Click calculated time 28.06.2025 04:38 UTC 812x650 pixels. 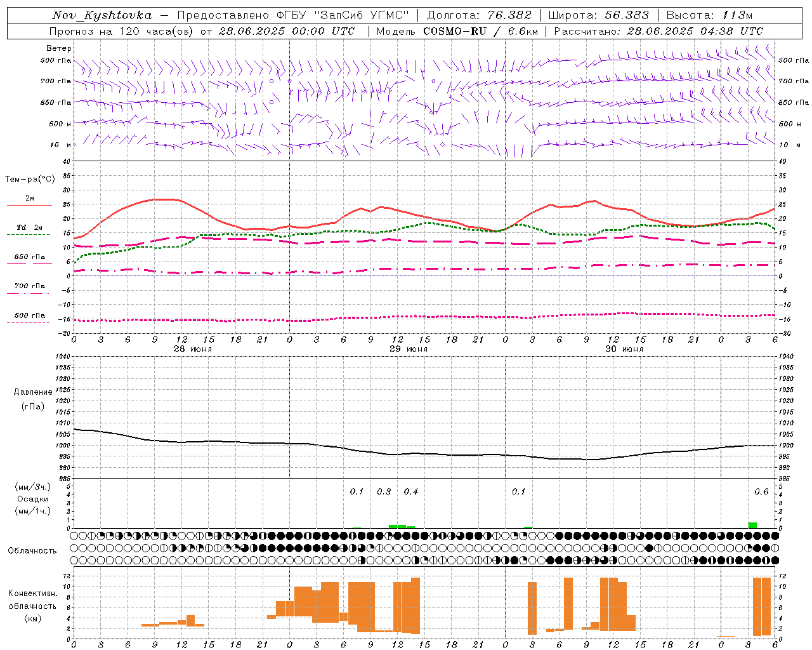pos(695,30)
